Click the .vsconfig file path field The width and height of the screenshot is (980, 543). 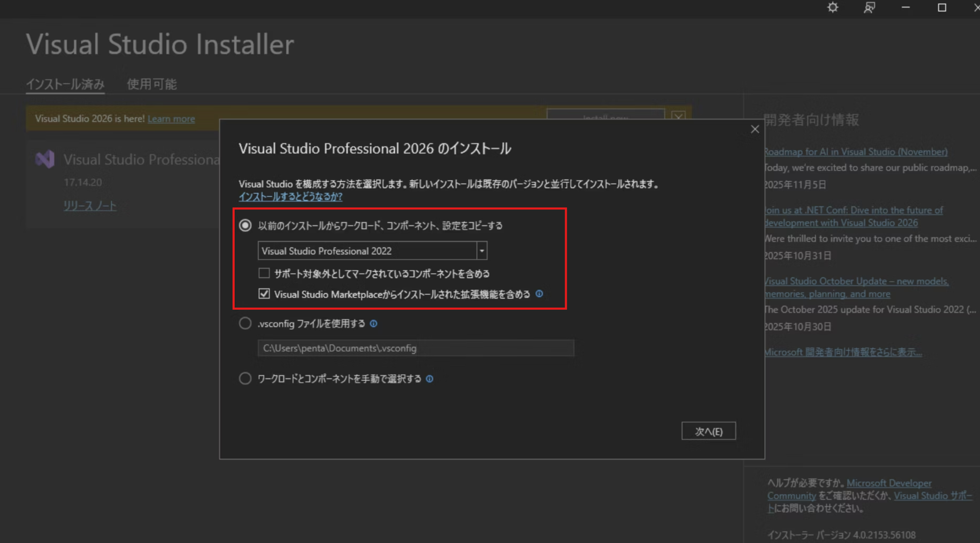[x=415, y=348]
